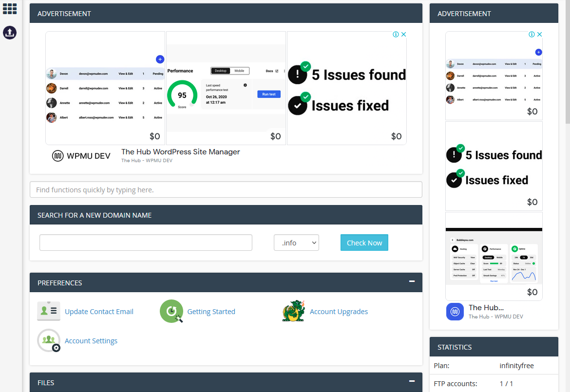Click the Getting Started clock icon
The width and height of the screenshot is (570, 392).
click(x=171, y=312)
